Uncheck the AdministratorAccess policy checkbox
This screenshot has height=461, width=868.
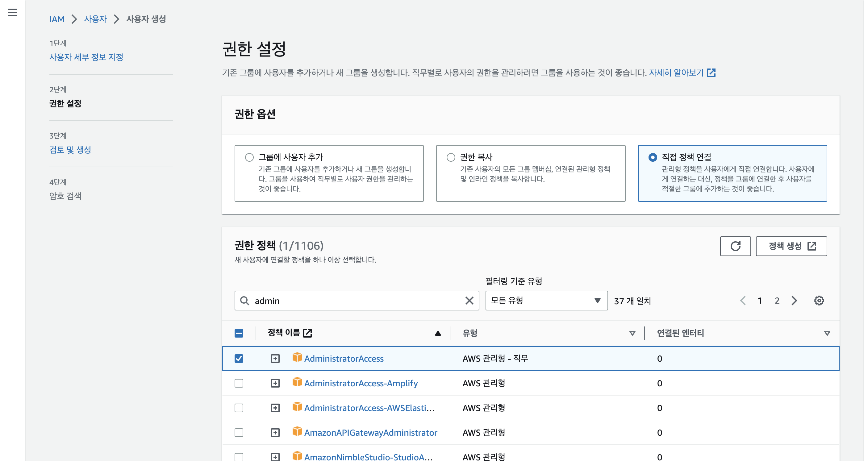tap(239, 358)
